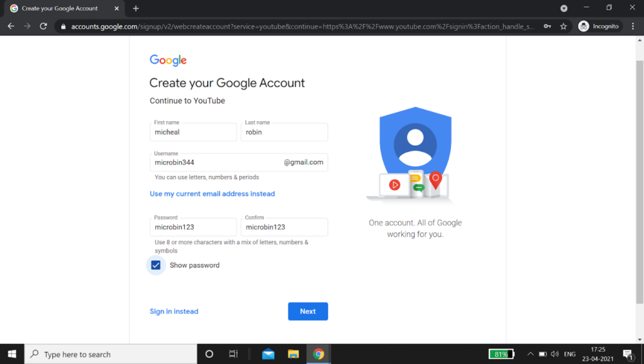The width and height of the screenshot is (644, 364).
Task: Open the volume speaker icon
Action: pos(555,354)
